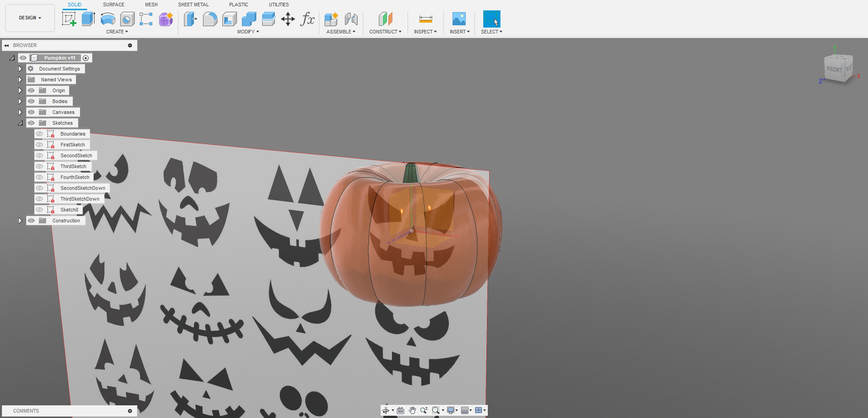
Task: Open the CONSTRUCT dropdown menu
Action: point(385,32)
